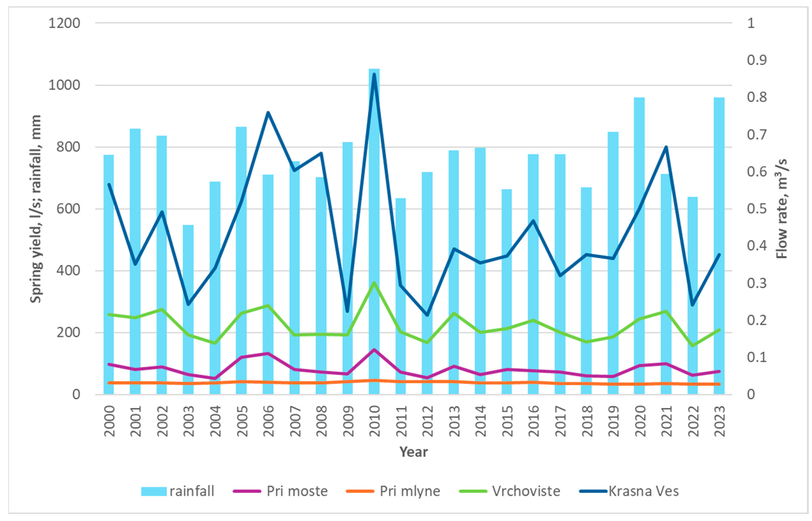Click the Krasna Ves peak point at 2010
Viewport: 812px width, 521px height.
(x=374, y=74)
